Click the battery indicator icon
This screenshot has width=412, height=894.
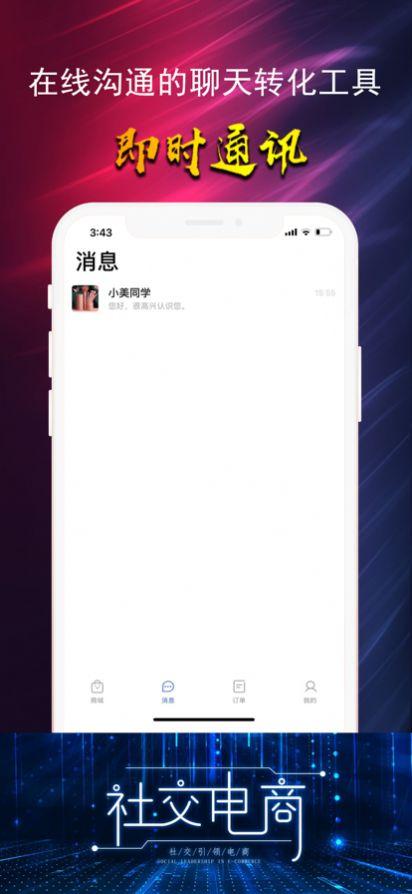point(324,232)
